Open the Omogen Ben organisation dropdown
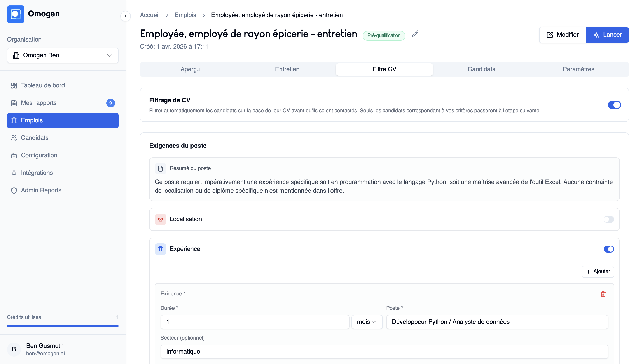Image resolution: width=643 pixels, height=364 pixels. click(63, 55)
